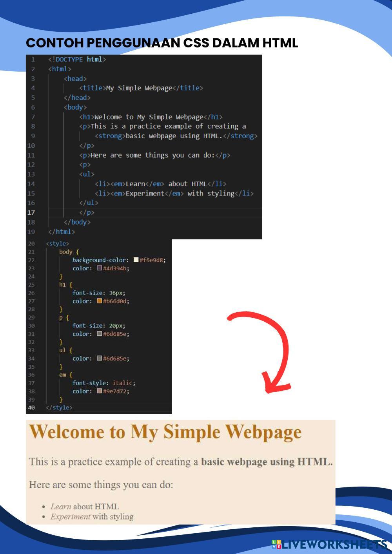Screen dimensions: 392x554
Task: Open the #6d685e swatch in the ul rule
Action: pyautogui.click(x=100, y=358)
